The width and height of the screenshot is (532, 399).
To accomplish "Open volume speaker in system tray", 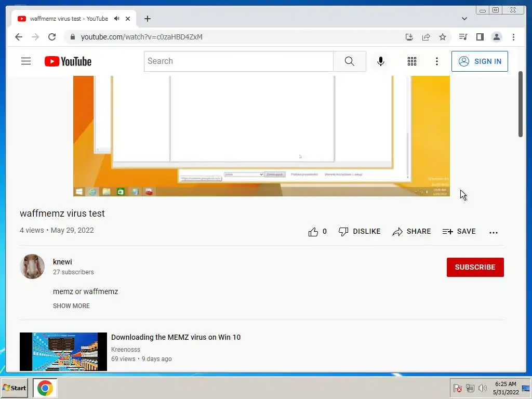I will pos(482,388).
